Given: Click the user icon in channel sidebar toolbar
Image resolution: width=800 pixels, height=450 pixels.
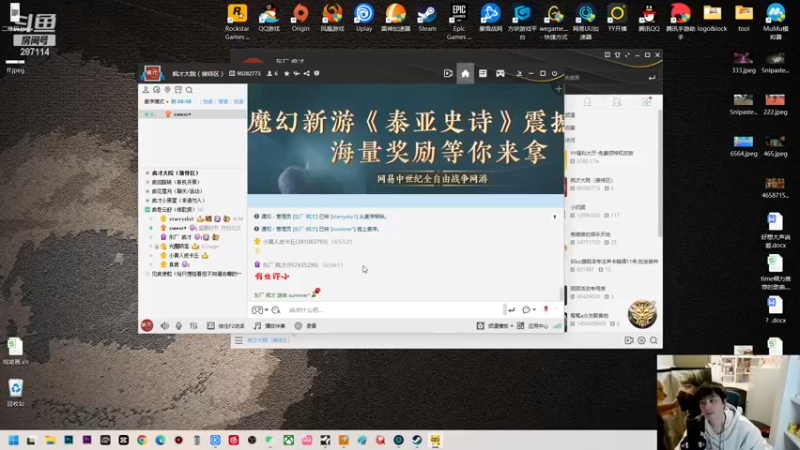Looking at the screenshot, I should [146, 90].
